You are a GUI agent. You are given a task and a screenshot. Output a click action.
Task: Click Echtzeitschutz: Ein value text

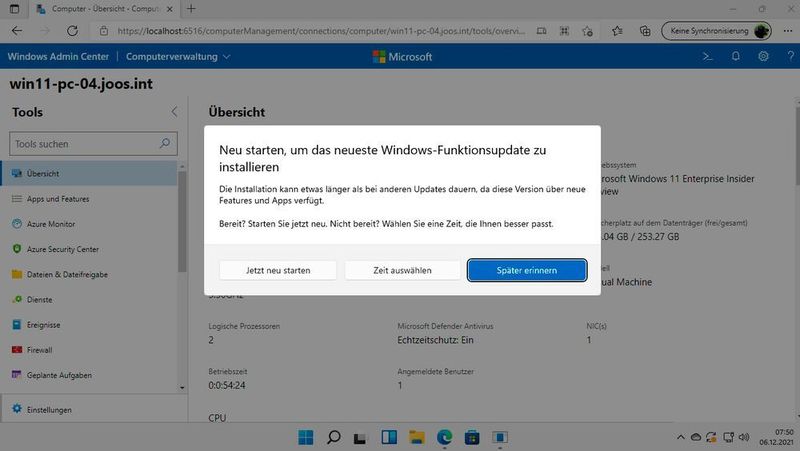[x=435, y=340]
